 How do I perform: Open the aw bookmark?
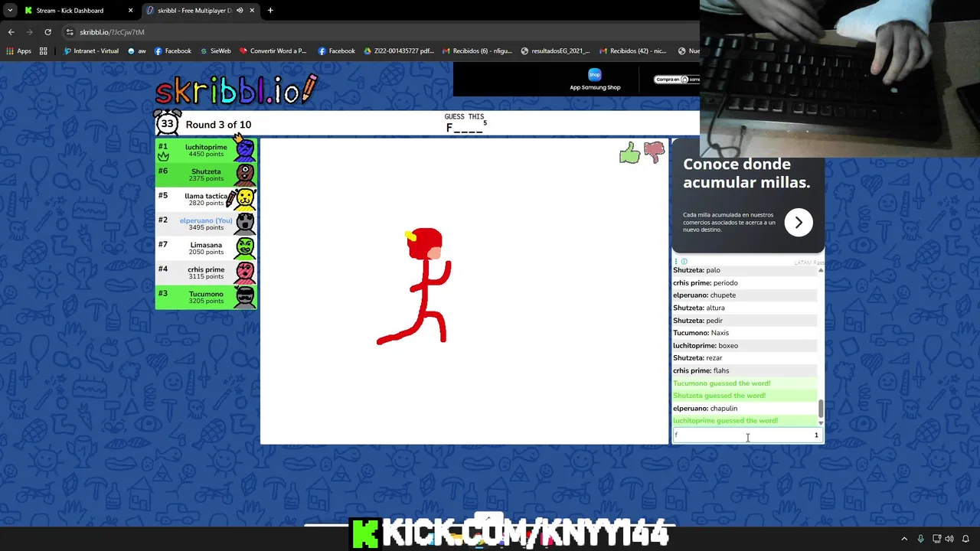click(137, 51)
